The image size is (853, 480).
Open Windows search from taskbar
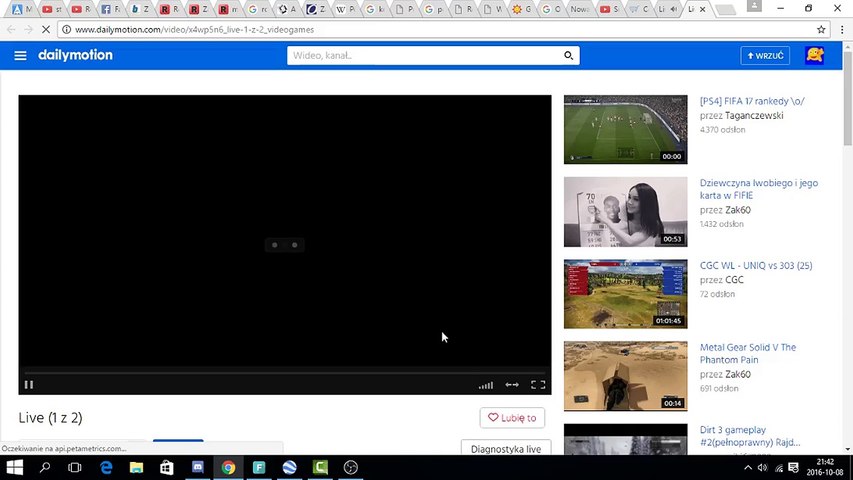click(x=45, y=467)
